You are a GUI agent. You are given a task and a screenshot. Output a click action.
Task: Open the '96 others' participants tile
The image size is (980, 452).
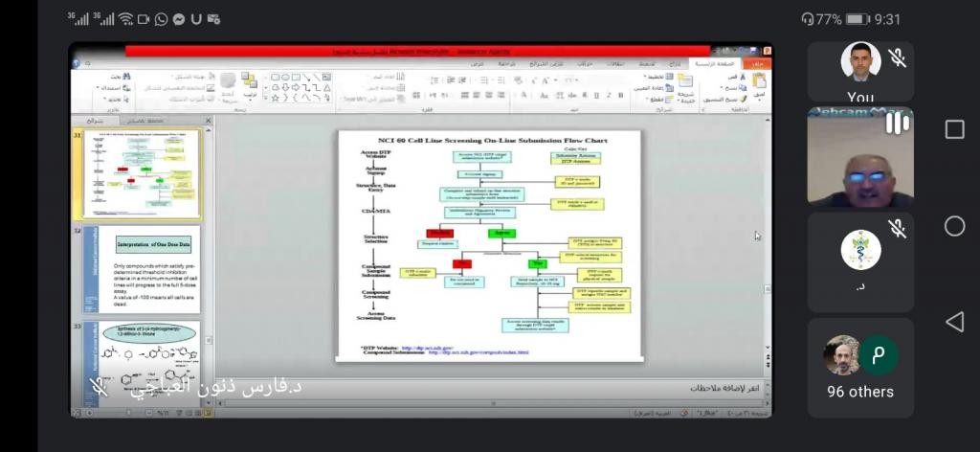pos(859,367)
